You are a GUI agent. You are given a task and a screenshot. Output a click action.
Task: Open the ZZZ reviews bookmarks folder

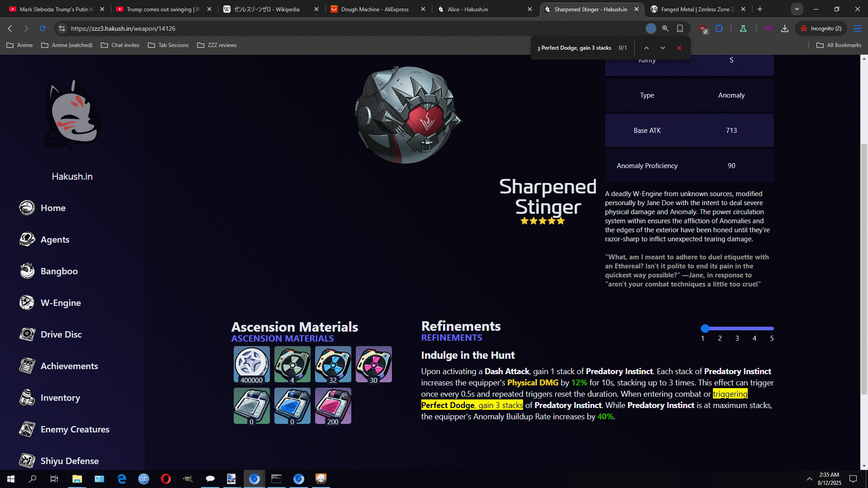click(217, 45)
